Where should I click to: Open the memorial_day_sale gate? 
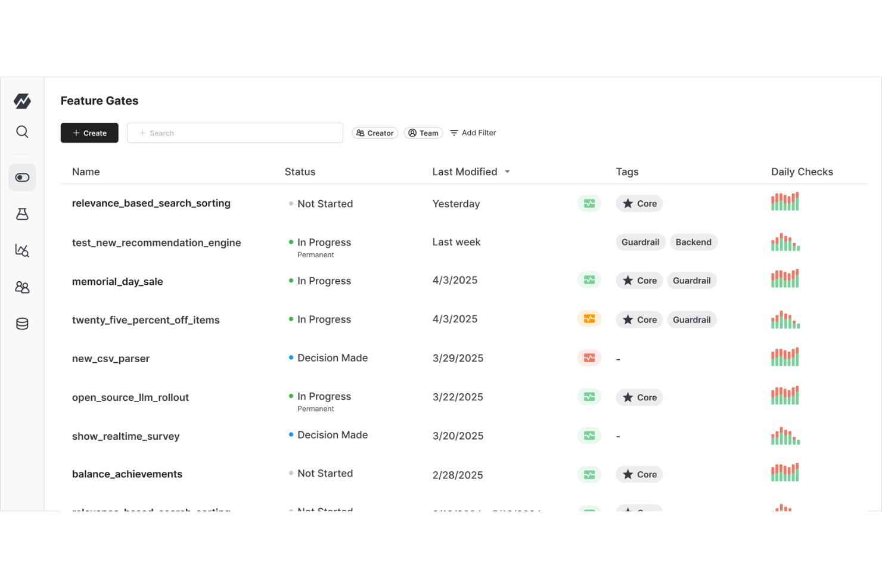117,281
